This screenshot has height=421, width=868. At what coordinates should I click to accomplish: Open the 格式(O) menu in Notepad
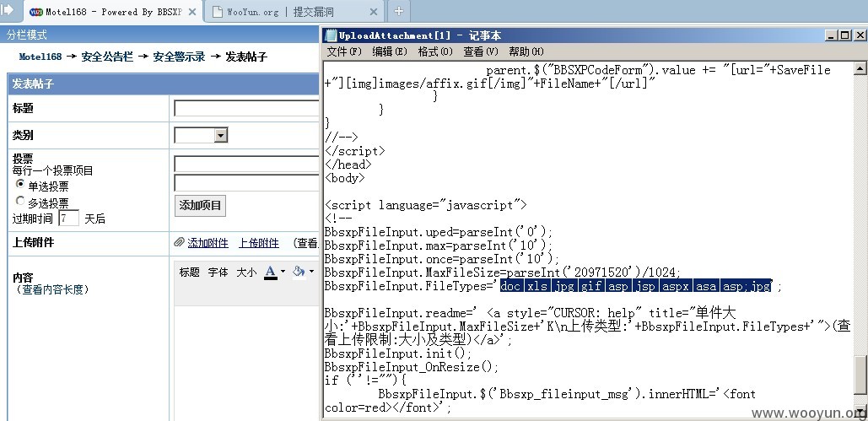tap(435, 51)
